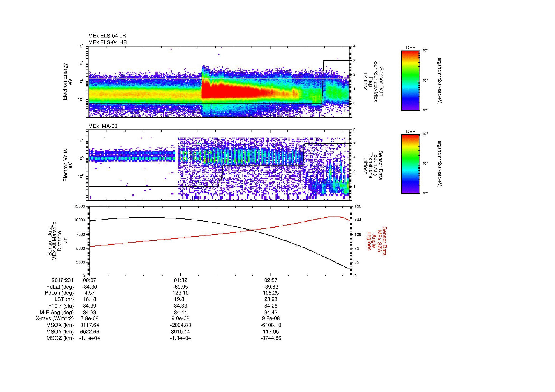Click the X-rays value 9.2e-08
555x392 pixels.
(271, 319)
